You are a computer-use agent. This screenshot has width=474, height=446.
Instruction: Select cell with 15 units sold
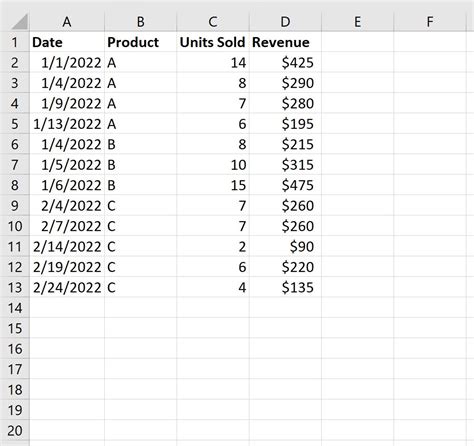click(x=213, y=185)
